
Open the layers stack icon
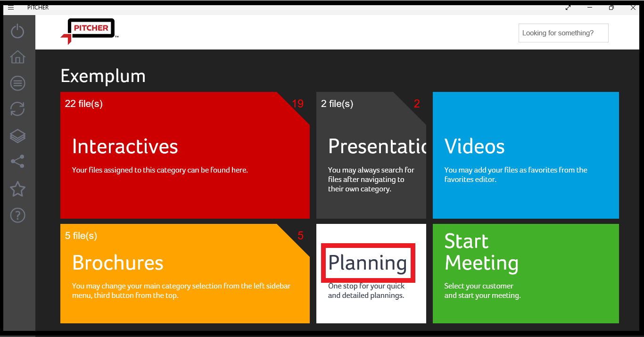(17, 136)
